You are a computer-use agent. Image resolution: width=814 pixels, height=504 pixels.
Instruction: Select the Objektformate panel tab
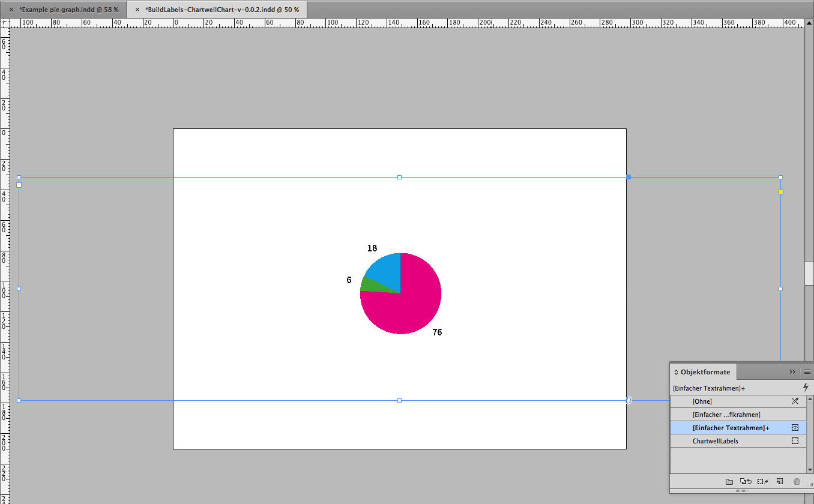pyautogui.click(x=704, y=372)
